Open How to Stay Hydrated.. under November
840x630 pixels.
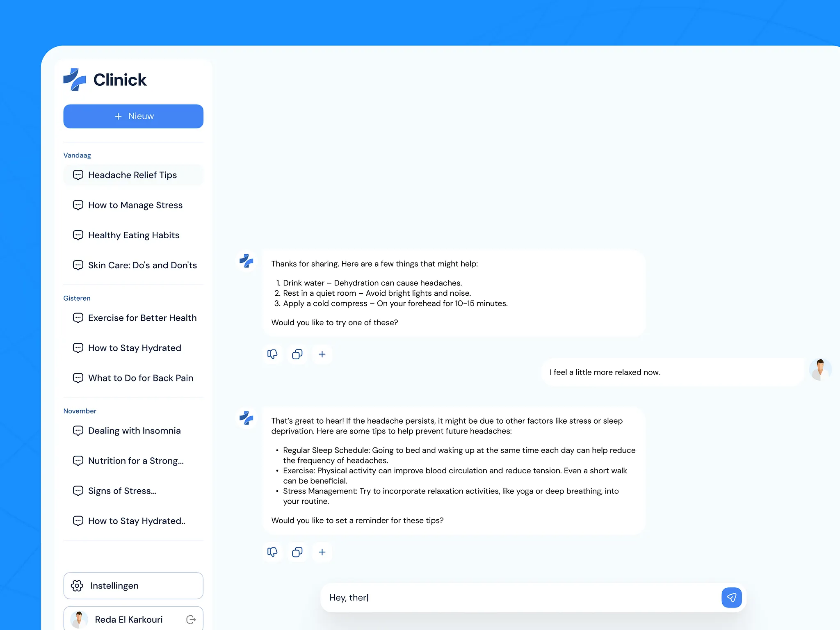point(133,521)
